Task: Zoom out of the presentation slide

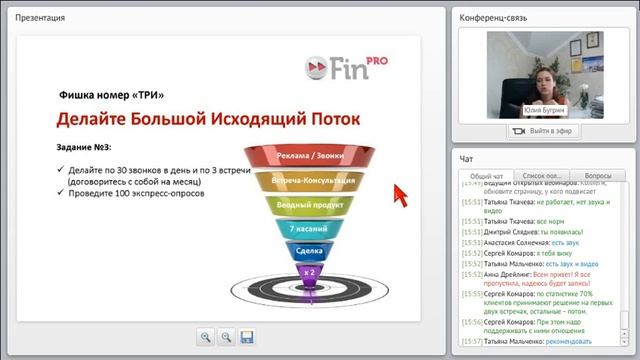Action: [x=226, y=337]
